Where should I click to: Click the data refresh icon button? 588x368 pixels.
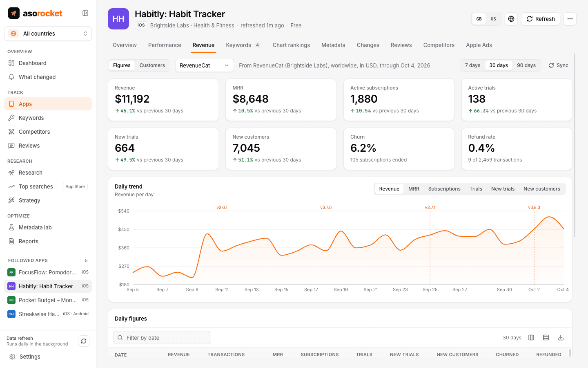pyautogui.click(x=84, y=341)
